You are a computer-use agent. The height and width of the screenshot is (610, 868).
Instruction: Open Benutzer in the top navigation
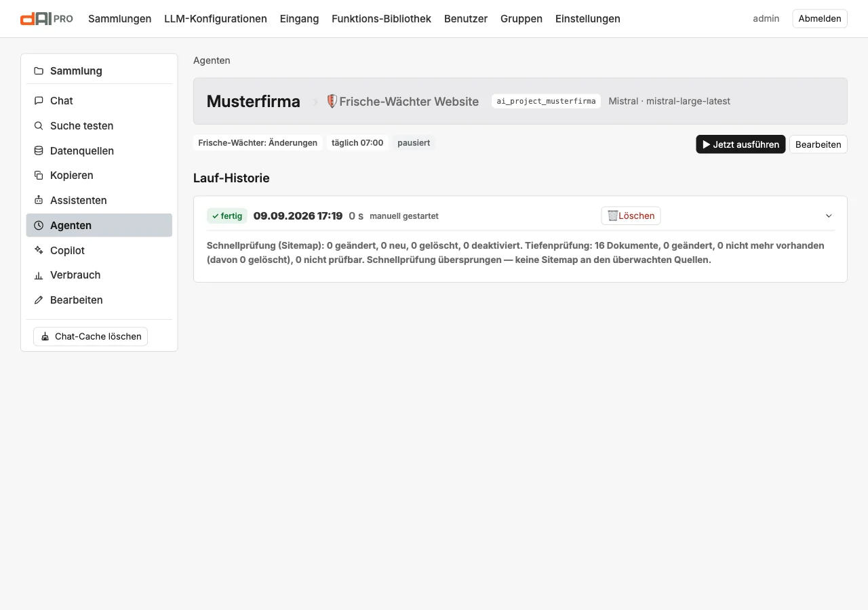[466, 19]
